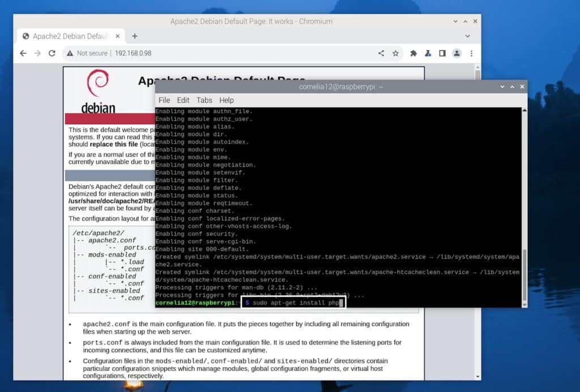Switch to the Apache2 Debian Default tab
Screen dimensions: 580x392
68,35
